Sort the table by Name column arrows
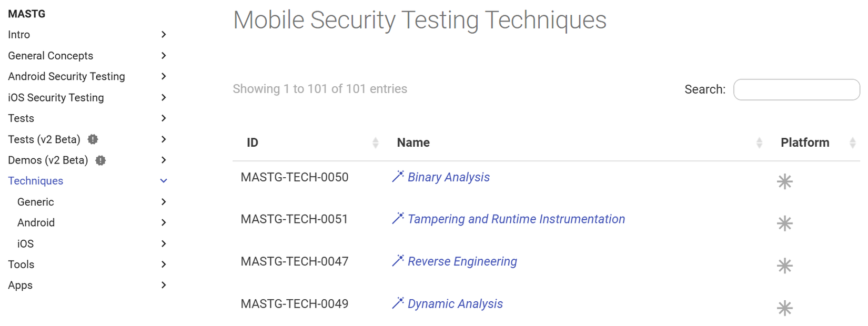The image size is (868, 326). 759,142
